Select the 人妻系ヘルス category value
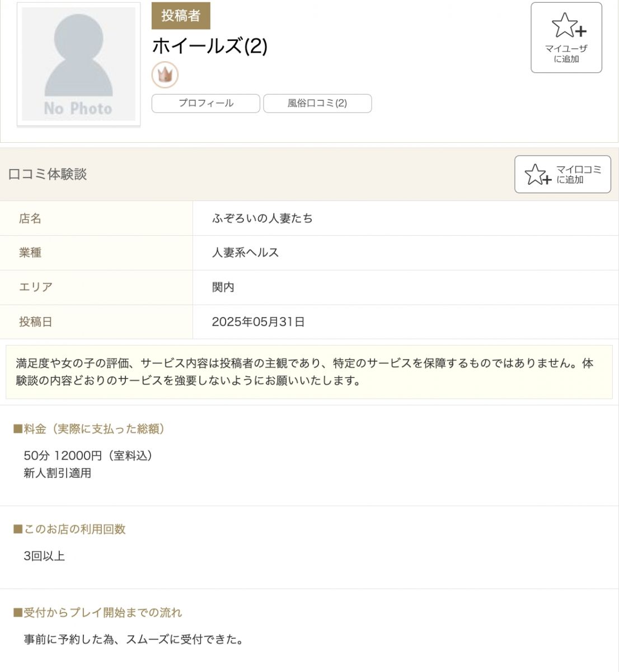This screenshot has height=672, width=619. click(245, 253)
